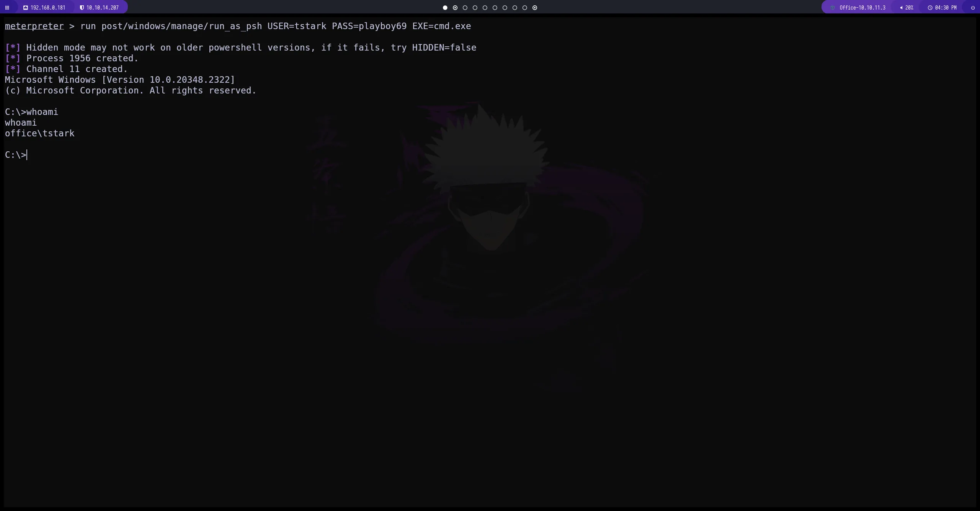
Task: Jump to the last workspace indicator
Action: coord(535,8)
